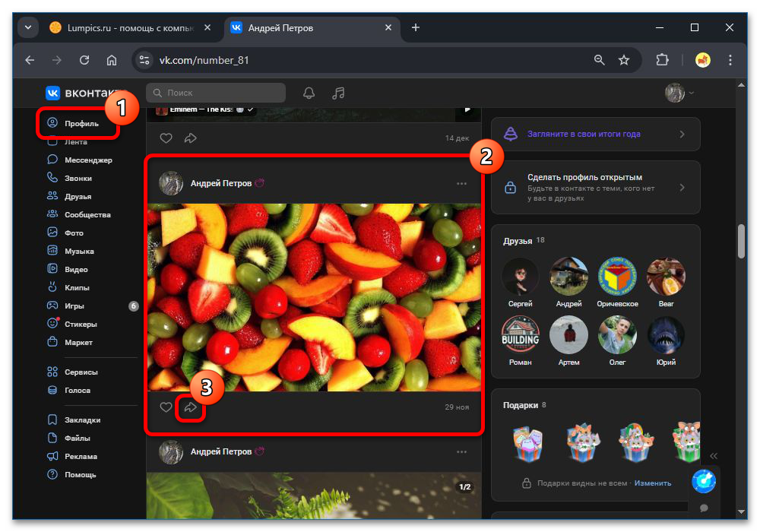This screenshot has width=760, height=532.
Task: Share the fruit photo post
Action: click(x=191, y=407)
